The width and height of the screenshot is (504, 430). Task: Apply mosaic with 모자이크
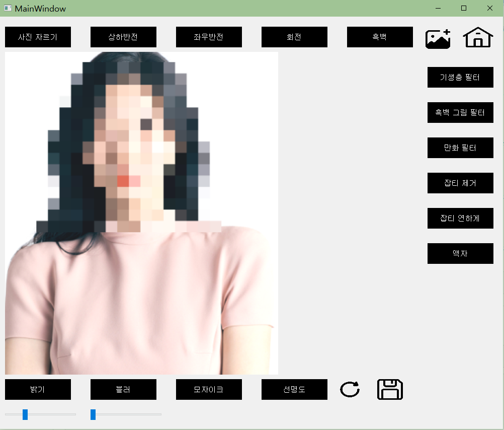click(x=209, y=389)
